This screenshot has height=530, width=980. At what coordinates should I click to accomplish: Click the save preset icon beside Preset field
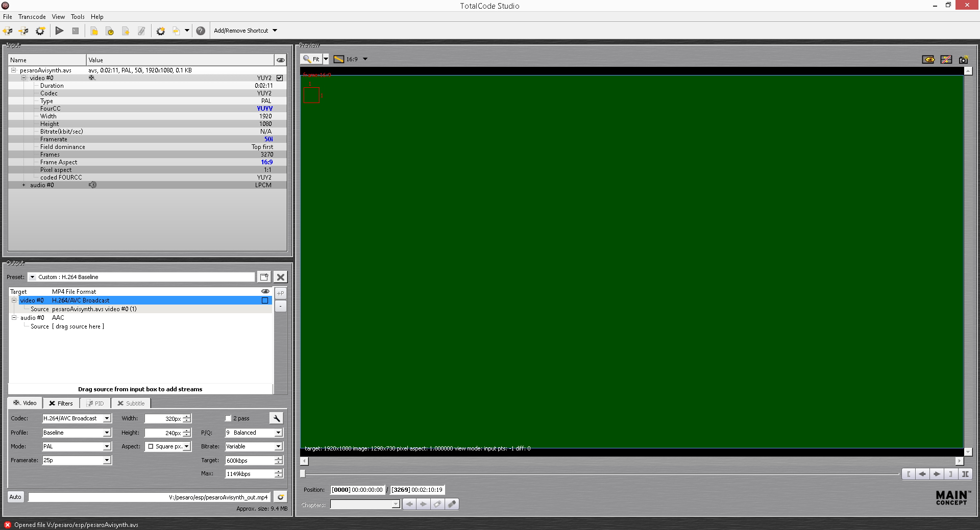coord(264,277)
